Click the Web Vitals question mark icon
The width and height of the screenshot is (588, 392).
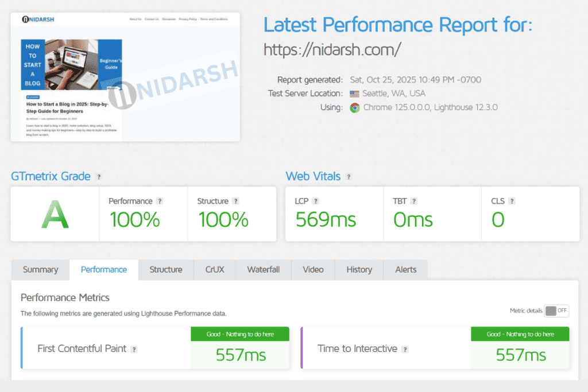tap(349, 177)
